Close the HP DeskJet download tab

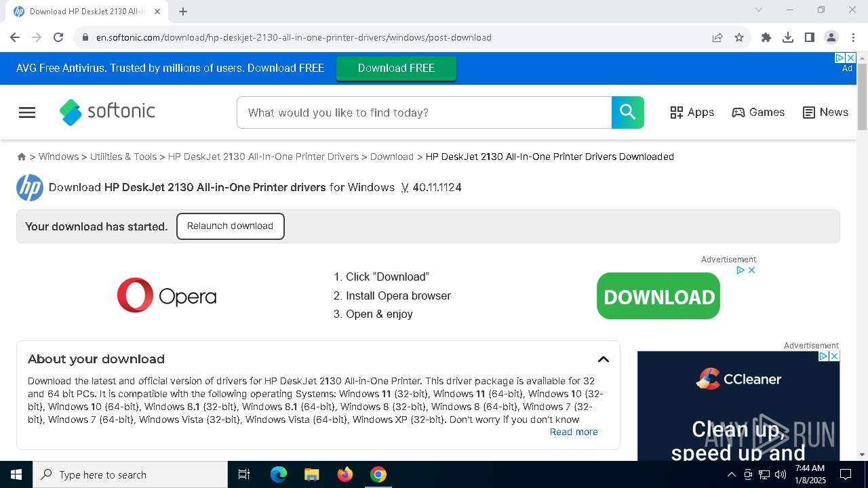[158, 12]
